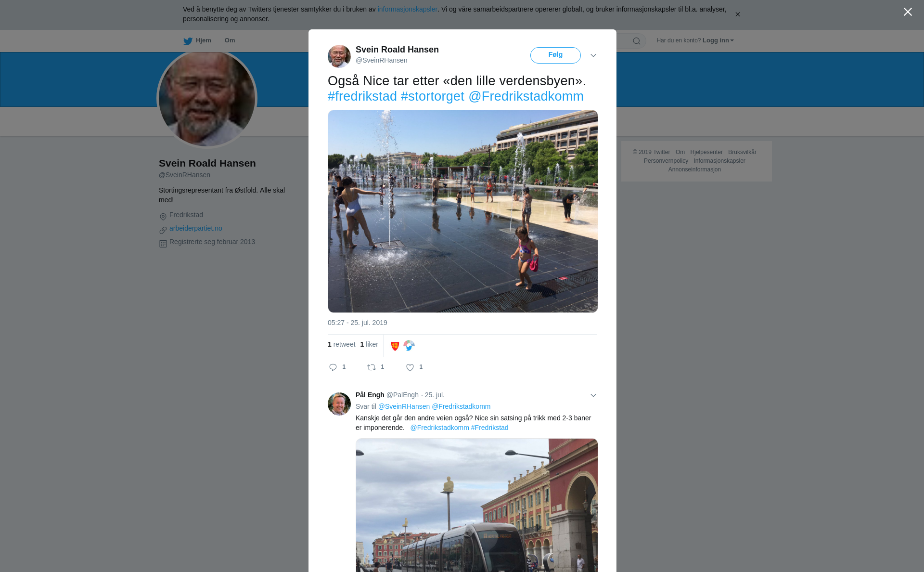Close the tweet overlay with X
This screenshot has height=572, width=924.
pyautogui.click(x=908, y=12)
